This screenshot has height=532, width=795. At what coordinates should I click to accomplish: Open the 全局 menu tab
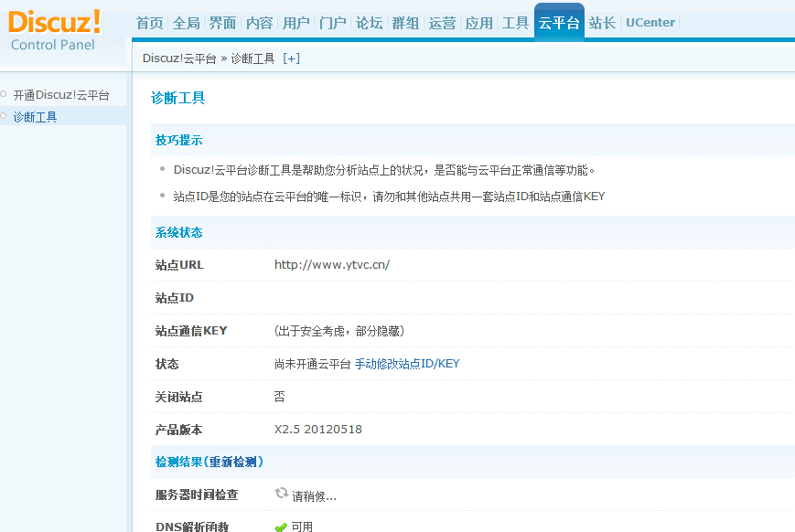186,23
